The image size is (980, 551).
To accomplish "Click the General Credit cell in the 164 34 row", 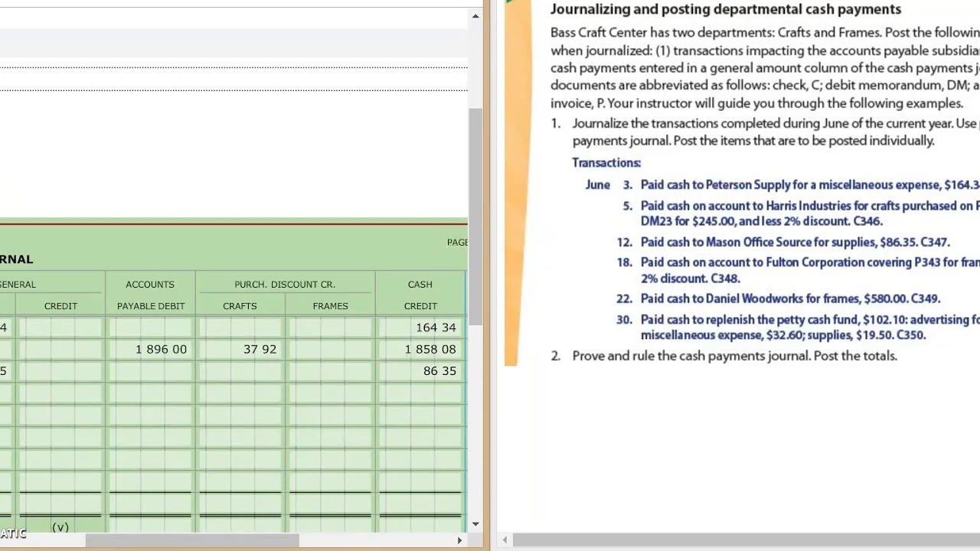I will (60, 328).
